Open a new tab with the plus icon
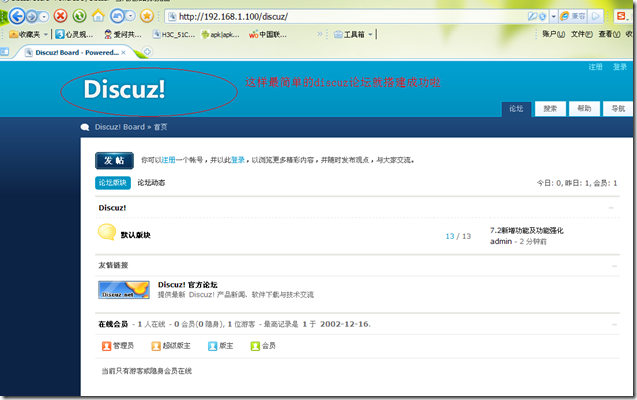Image resolution: width=637 pixels, height=400 pixels. click(147, 52)
